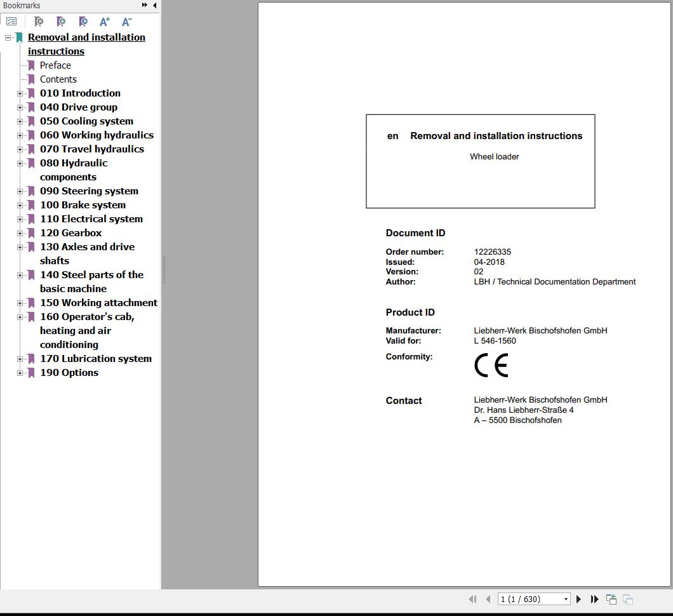The height and width of the screenshot is (616, 673).
Task: Click the previous view navigation icon
Action: [611, 599]
